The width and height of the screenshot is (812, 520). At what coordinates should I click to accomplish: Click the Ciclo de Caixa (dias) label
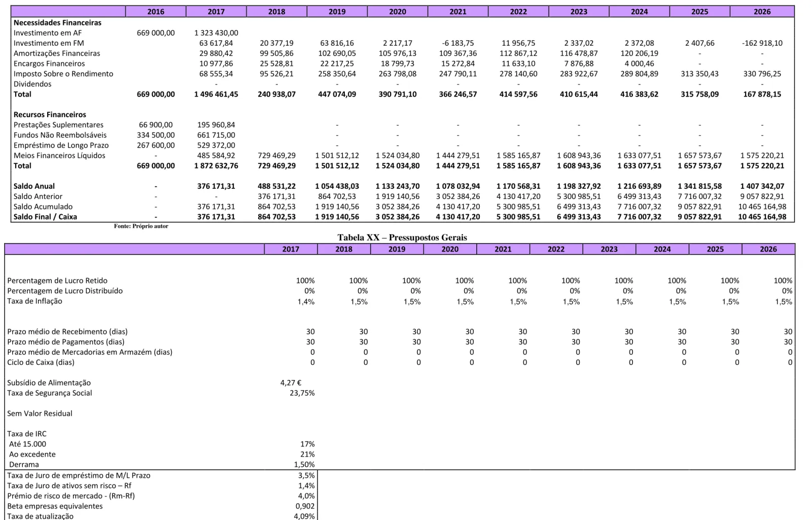[x=41, y=362]
